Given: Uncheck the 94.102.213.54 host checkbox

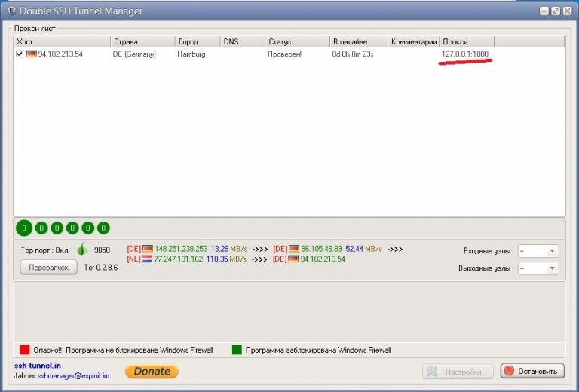Looking at the screenshot, I should [20, 54].
